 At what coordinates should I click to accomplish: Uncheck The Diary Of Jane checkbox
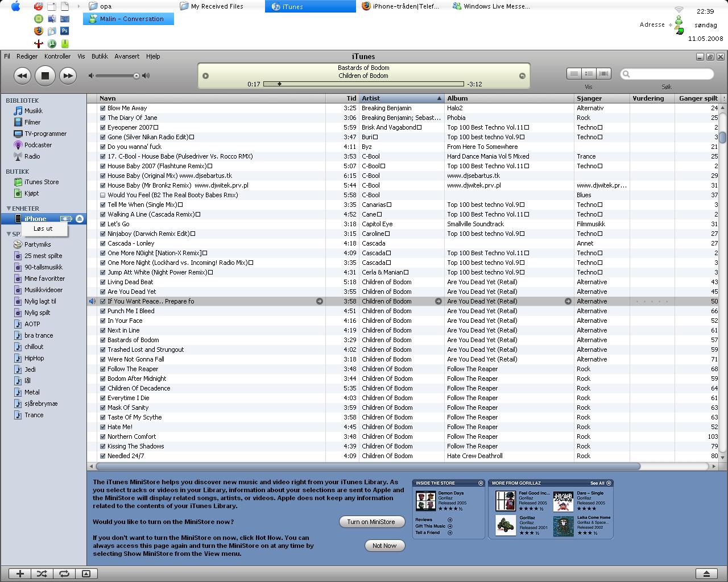pos(102,118)
